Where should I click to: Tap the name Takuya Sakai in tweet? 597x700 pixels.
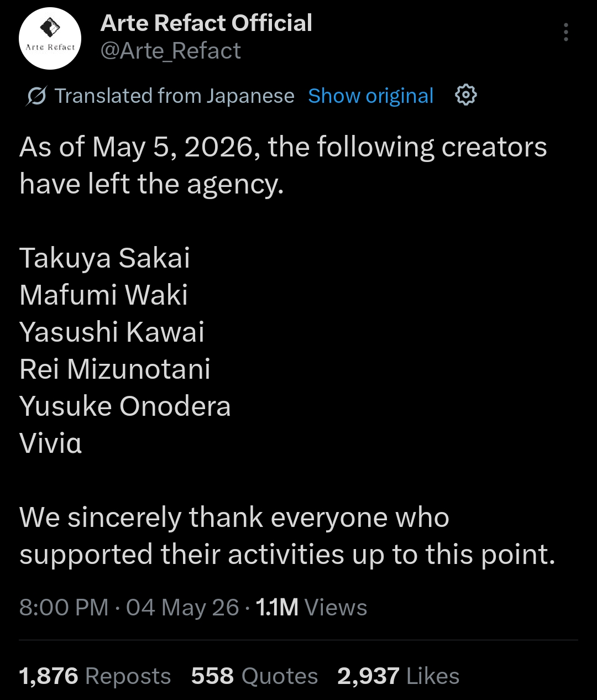pyautogui.click(x=104, y=258)
